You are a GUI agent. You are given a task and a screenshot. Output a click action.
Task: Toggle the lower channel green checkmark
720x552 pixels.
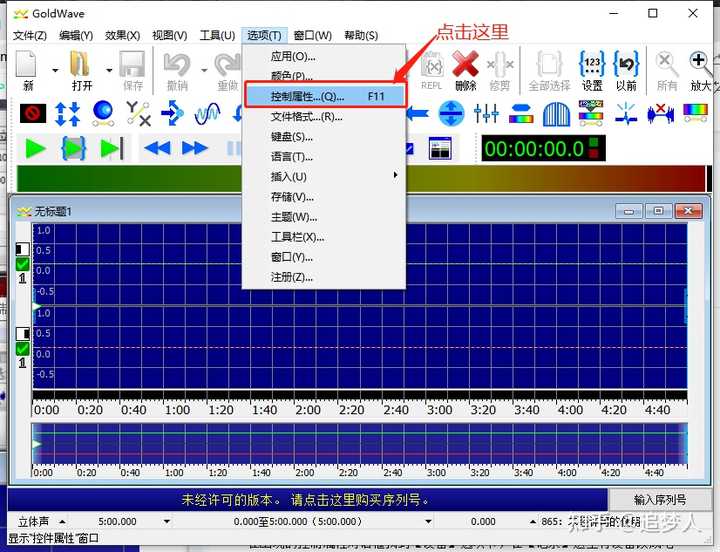pos(22,349)
